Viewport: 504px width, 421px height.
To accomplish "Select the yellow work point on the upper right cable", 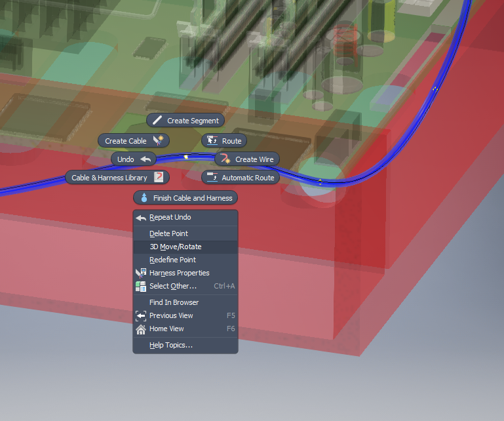I will [x=435, y=89].
